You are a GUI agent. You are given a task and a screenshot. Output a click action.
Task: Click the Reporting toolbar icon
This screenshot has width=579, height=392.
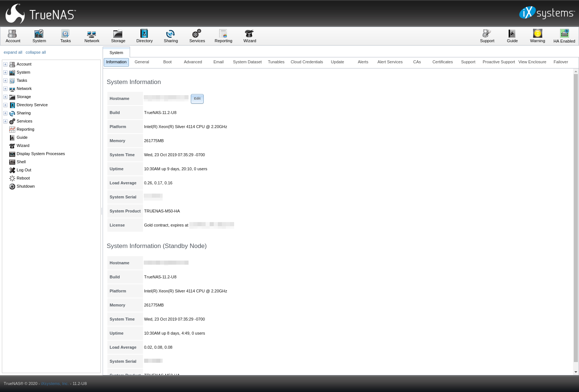[223, 36]
